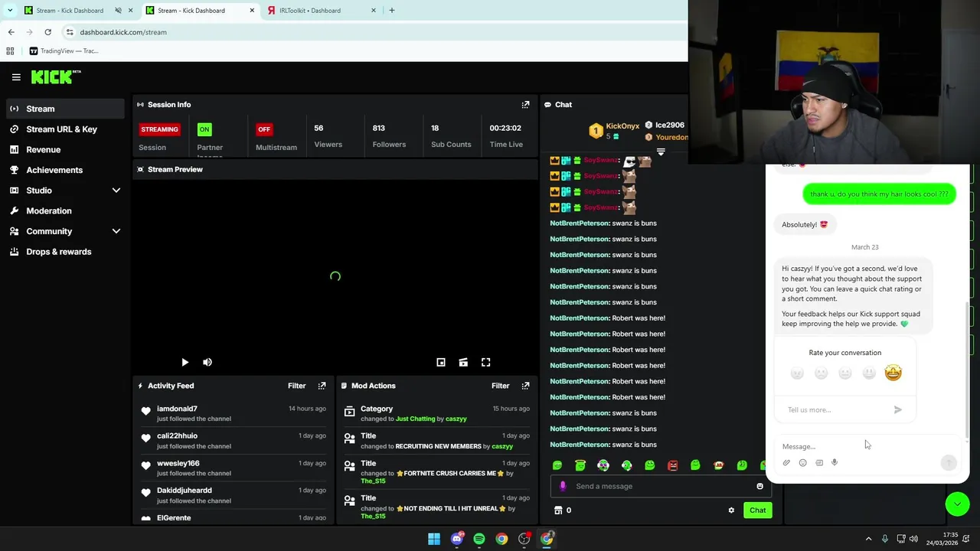The image size is (980, 551).
Task: Mute the stream preview volume
Action: (x=207, y=363)
